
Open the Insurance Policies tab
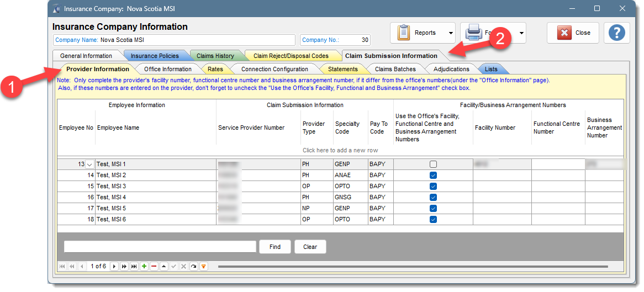click(x=155, y=56)
